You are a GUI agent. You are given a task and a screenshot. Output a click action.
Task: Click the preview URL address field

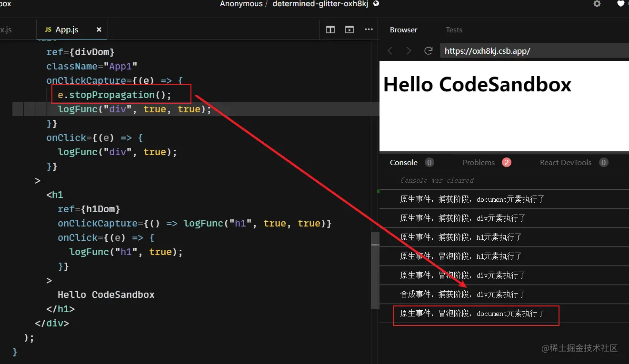[x=534, y=51]
